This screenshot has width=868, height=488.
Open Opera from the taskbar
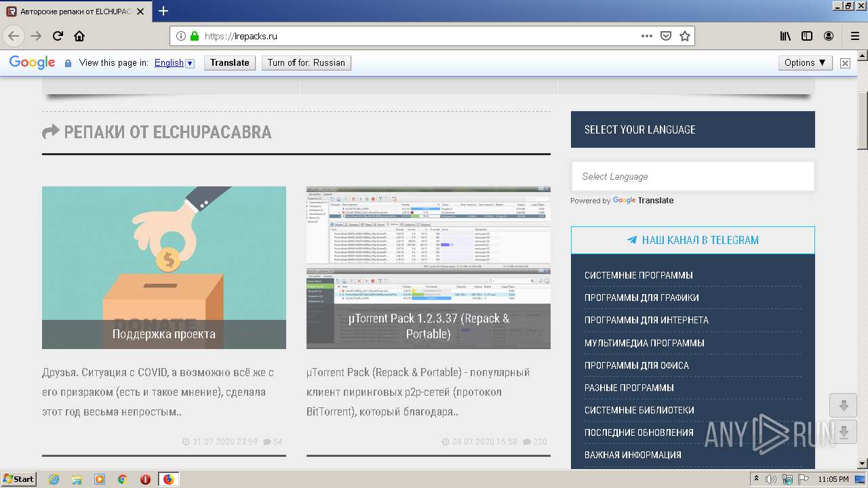145,479
